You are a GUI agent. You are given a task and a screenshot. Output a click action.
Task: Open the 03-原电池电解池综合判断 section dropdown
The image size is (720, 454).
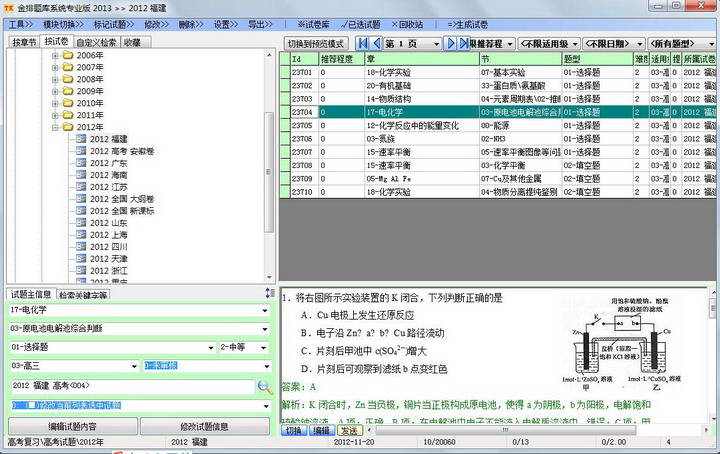265,329
